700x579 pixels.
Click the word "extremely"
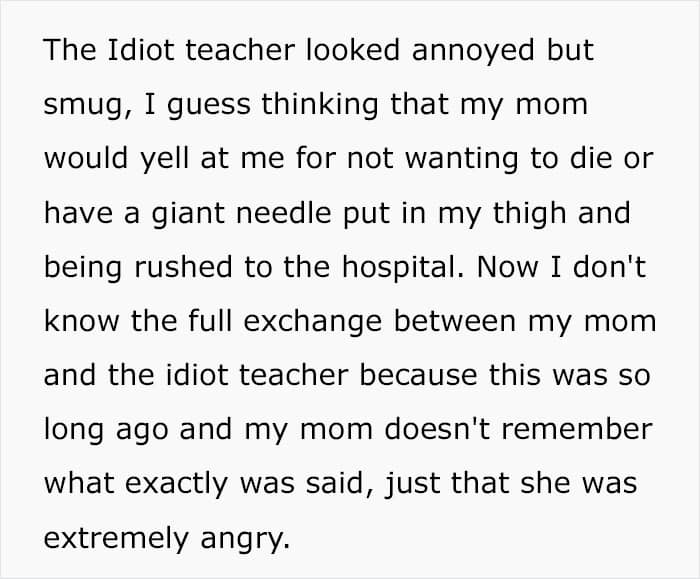point(117,538)
